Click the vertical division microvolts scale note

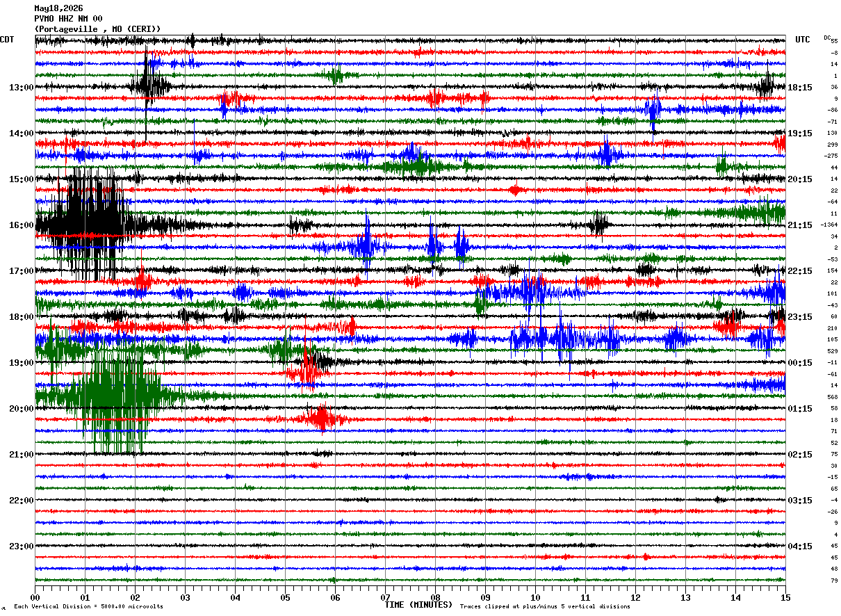[88, 607]
